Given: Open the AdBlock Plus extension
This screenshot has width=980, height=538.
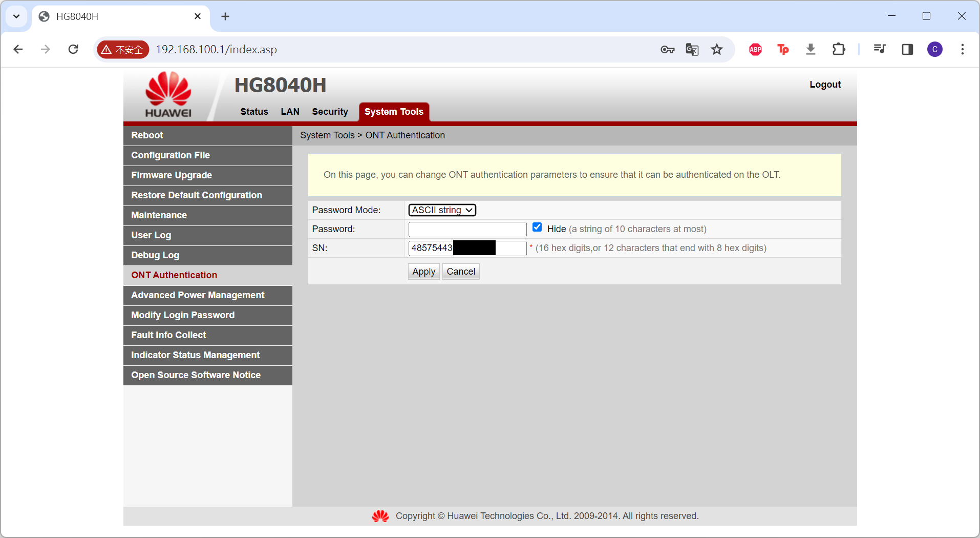Looking at the screenshot, I should point(755,49).
